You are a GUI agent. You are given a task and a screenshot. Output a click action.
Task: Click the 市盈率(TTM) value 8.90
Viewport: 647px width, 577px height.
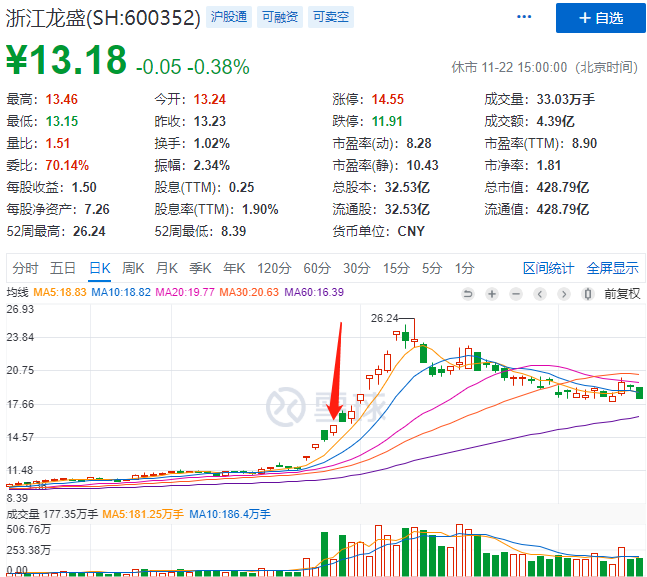click(x=584, y=144)
